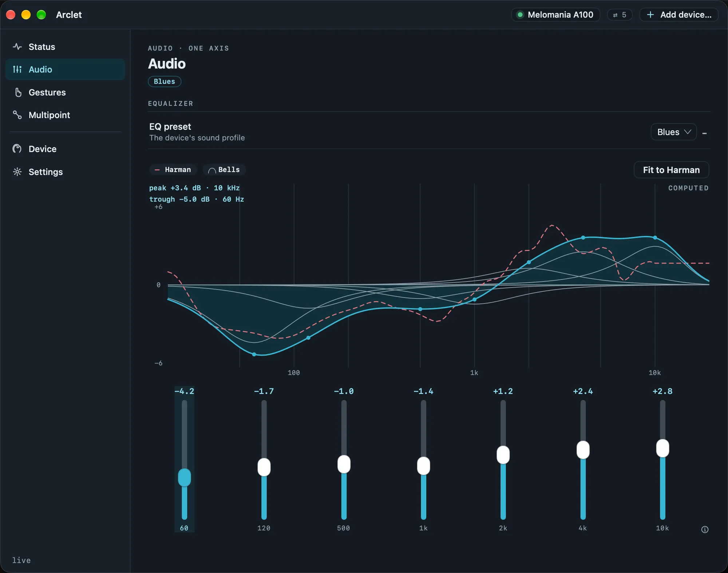This screenshot has height=573, width=728.
Task: Click the Fit to Harman button
Action: tap(671, 170)
